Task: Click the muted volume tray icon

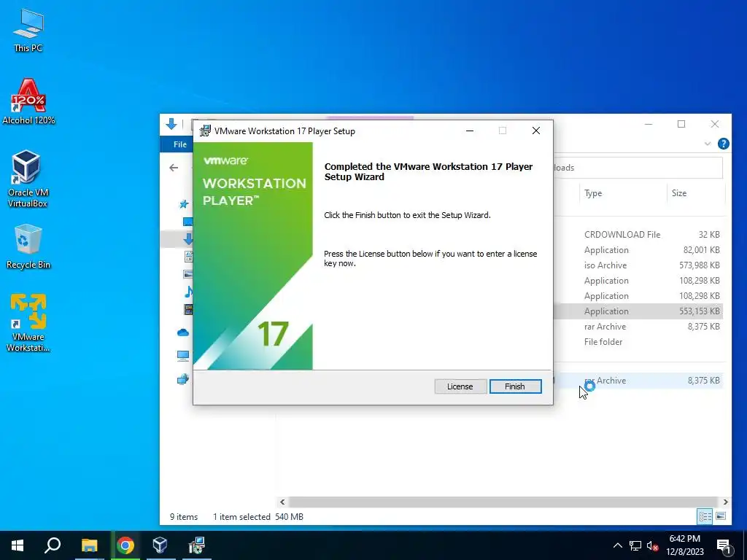Action: click(652, 545)
